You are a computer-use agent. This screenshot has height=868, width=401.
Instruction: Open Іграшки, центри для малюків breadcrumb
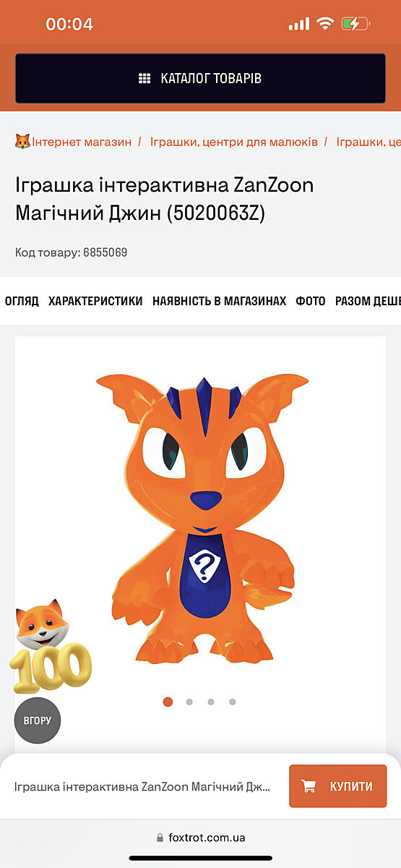click(x=234, y=142)
